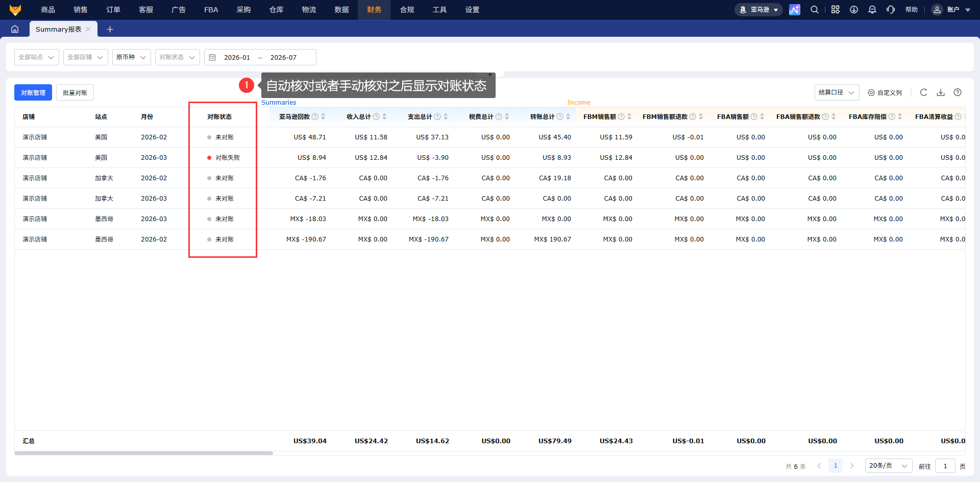Click the 对账管理 button
Image resolution: width=980 pixels, height=482 pixels.
pyautogui.click(x=33, y=92)
